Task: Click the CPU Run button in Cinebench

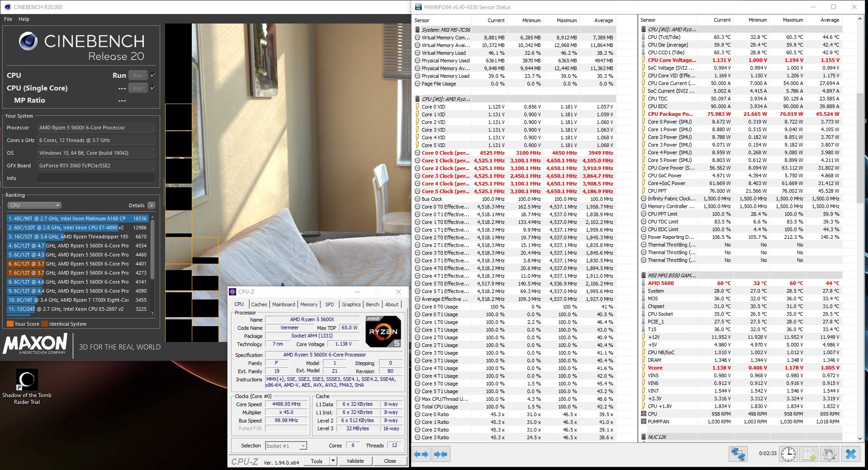Action: tap(138, 76)
